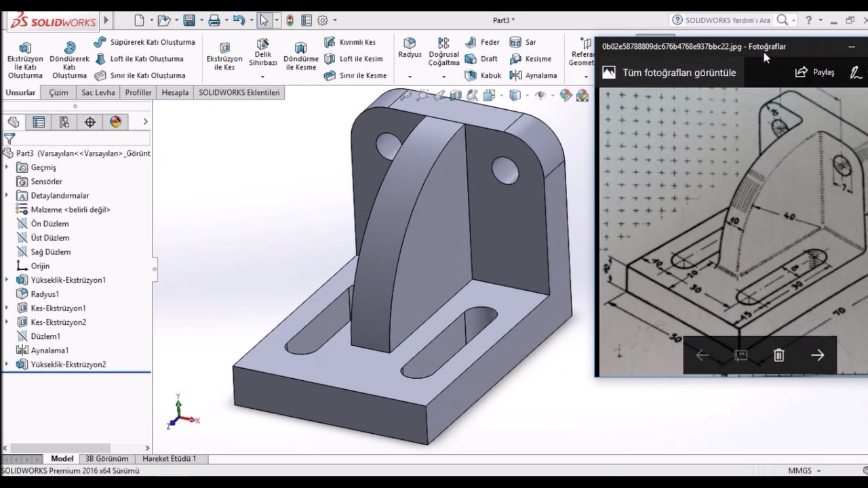
Task: Click Paylaş share button in Photos
Action: 814,72
